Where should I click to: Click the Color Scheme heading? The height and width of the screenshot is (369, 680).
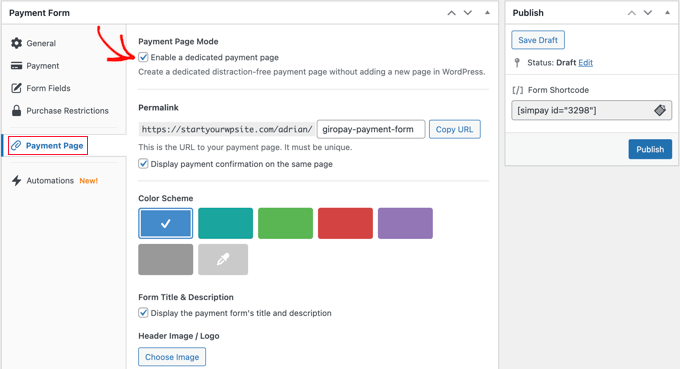click(166, 198)
